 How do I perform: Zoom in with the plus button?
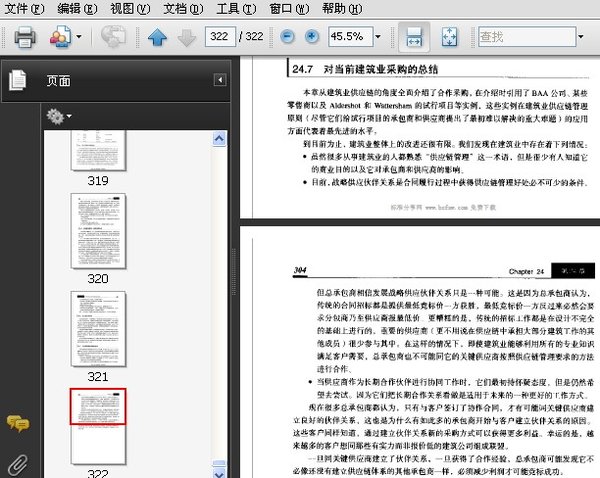312,37
